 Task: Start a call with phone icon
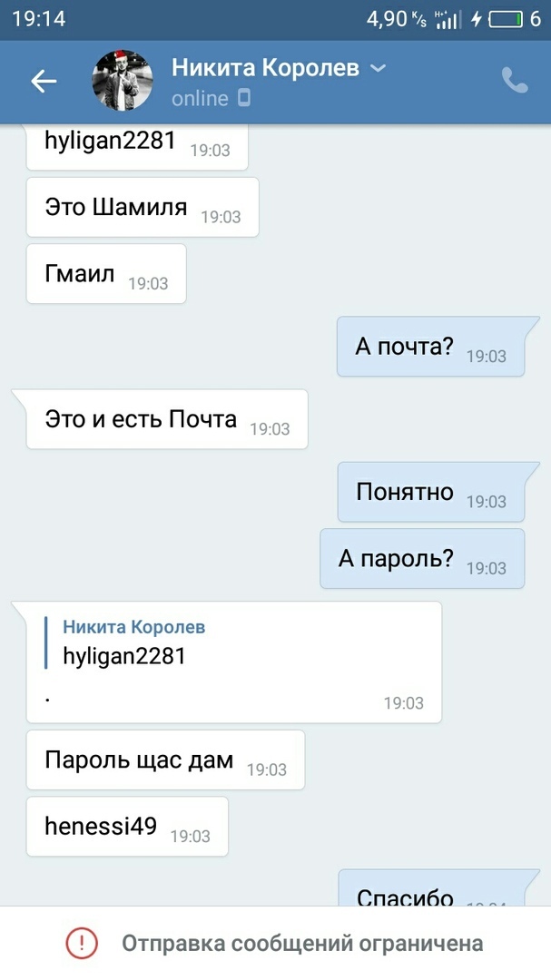click(515, 81)
